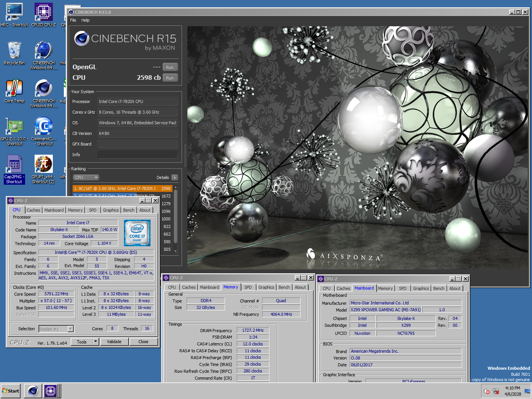The image size is (532, 399).
Task: Open the Core Temp desktop icon
Action: (14, 91)
